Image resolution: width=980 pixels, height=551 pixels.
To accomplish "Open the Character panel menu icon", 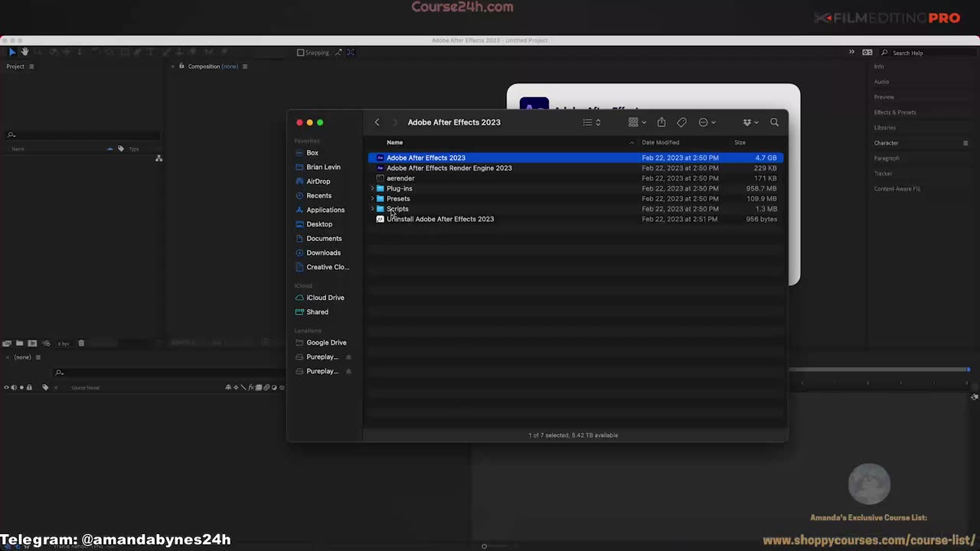I will coord(965,143).
